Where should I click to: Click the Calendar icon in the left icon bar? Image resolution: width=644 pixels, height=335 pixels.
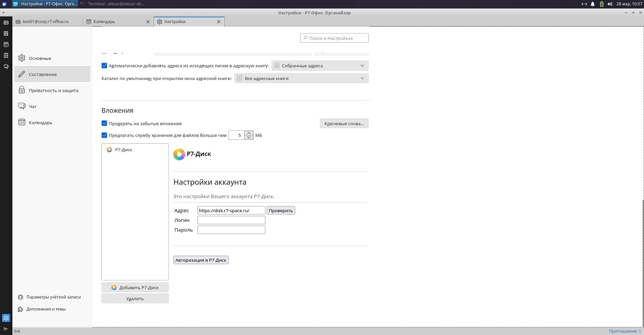point(6,44)
